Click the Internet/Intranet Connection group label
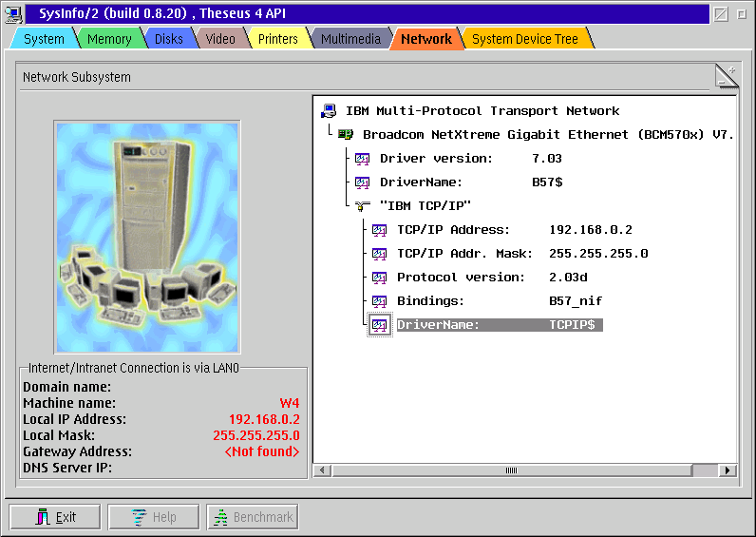Image resolution: width=756 pixels, height=537 pixels. pos(134,368)
